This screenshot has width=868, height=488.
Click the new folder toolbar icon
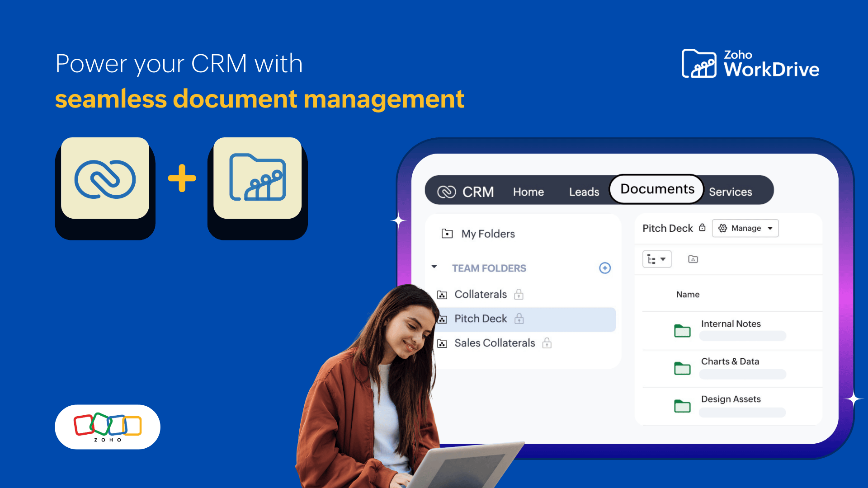(693, 259)
